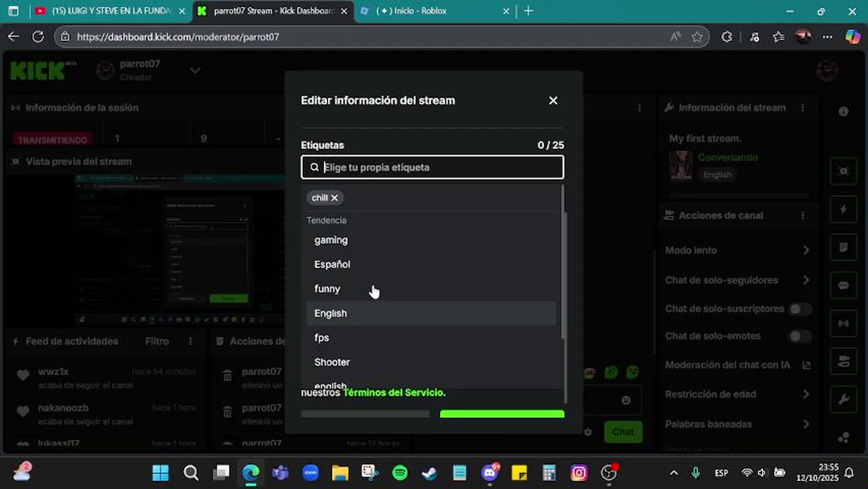Click the wrench sidebar icon

pos(844,399)
